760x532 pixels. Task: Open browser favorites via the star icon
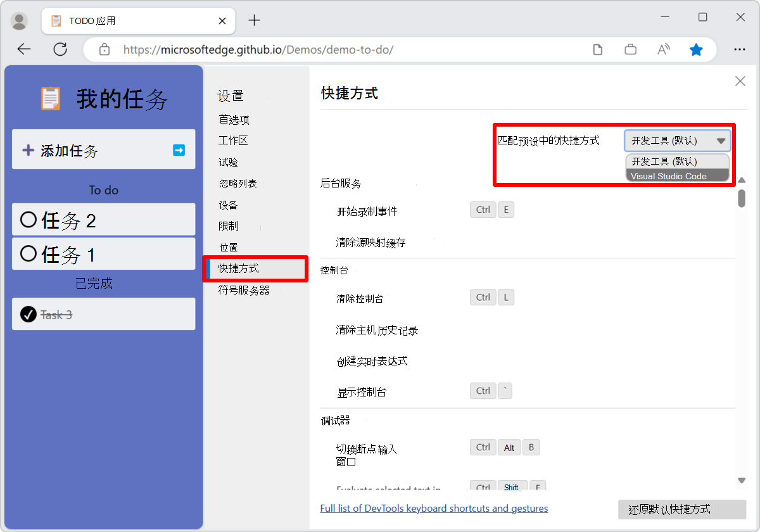coord(696,48)
